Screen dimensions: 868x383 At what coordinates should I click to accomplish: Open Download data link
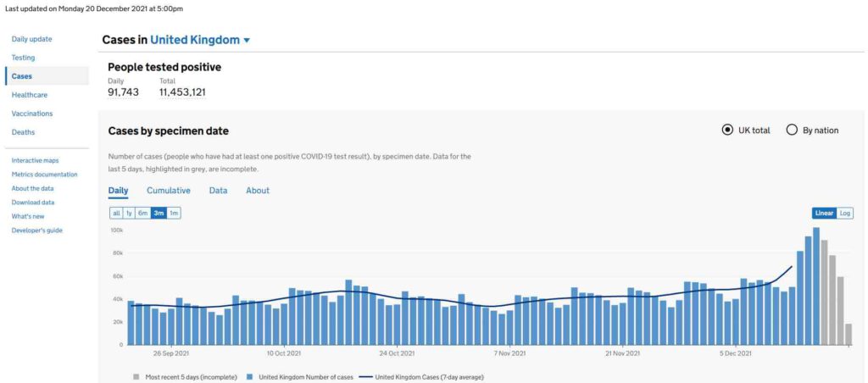(x=33, y=203)
